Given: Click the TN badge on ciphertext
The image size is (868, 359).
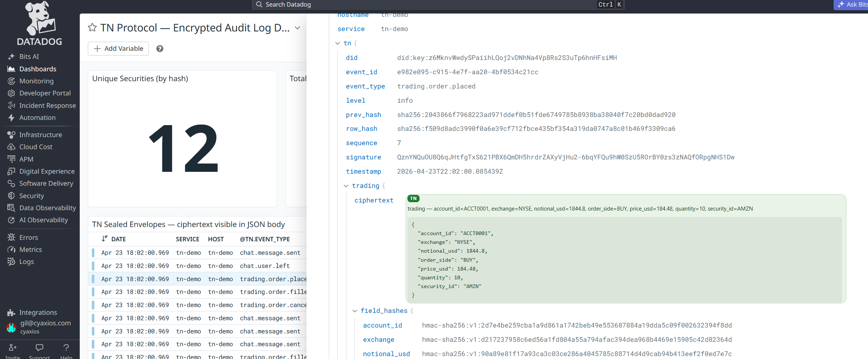Looking at the screenshot, I should click(x=413, y=199).
